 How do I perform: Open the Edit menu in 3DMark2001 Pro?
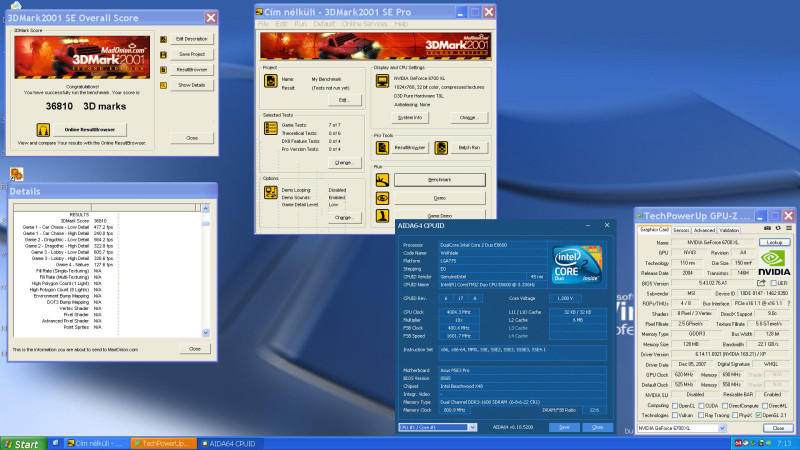tap(281, 24)
